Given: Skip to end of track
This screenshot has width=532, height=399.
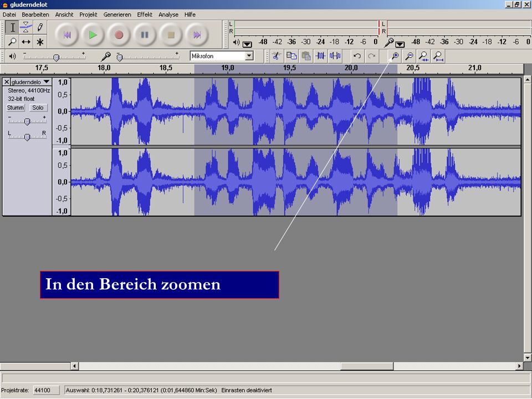Looking at the screenshot, I should [197, 35].
